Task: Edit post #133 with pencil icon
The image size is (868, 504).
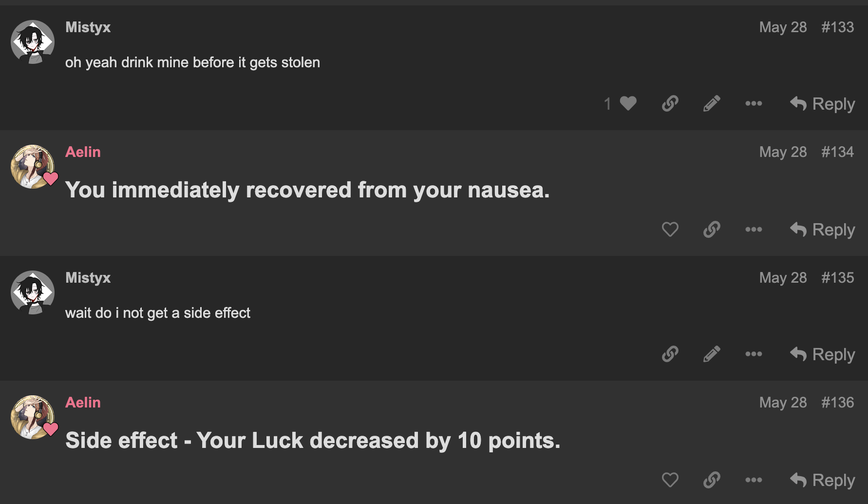Action: (712, 103)
